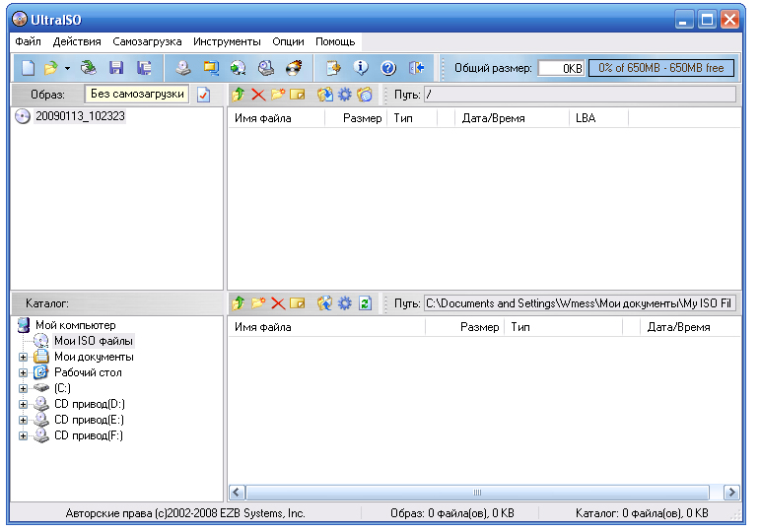Viewport: 760px width, 532px height.
Task: Click the catalog Путь field with C:\Documents path
Action: pos(581,303)
